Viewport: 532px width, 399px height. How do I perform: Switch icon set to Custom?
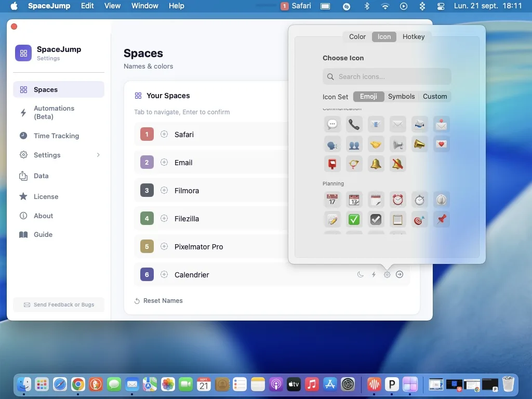435,96
